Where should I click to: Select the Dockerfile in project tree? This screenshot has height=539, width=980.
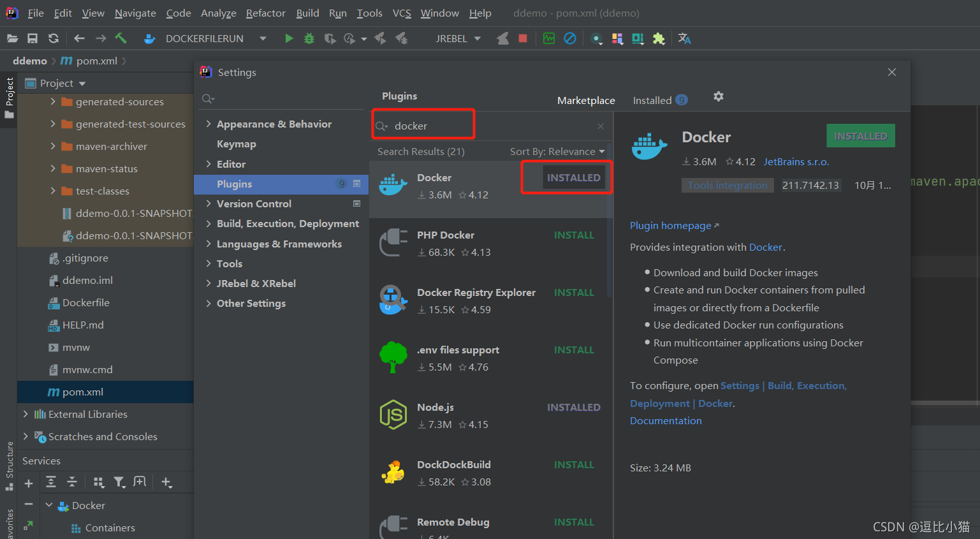(86, 302)
